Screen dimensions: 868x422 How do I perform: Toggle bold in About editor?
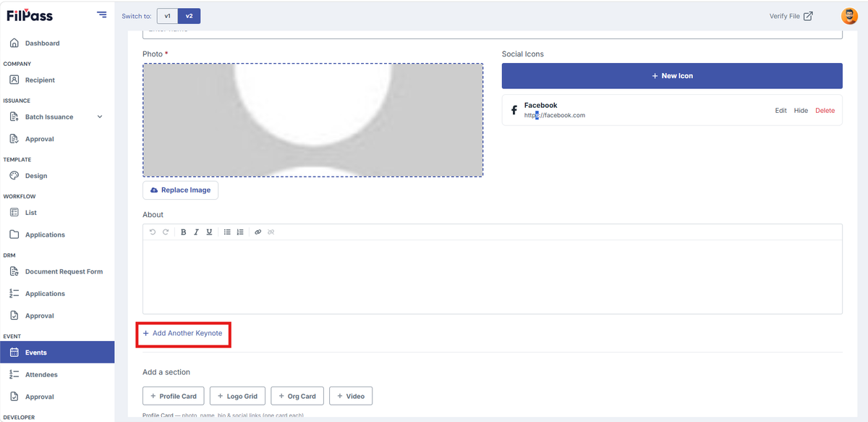click(184, 232)
